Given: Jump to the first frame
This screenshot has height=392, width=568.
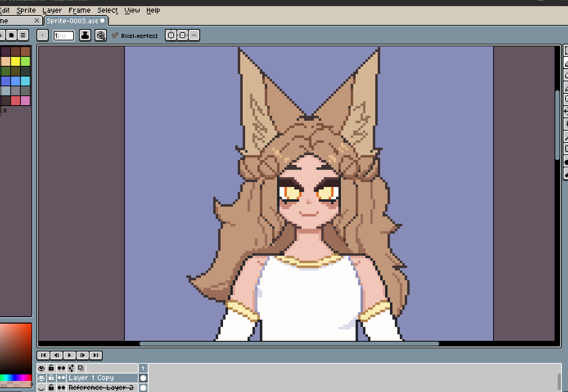Looking at the screenshot, I should pyautogui.click(x=43, y=355).
